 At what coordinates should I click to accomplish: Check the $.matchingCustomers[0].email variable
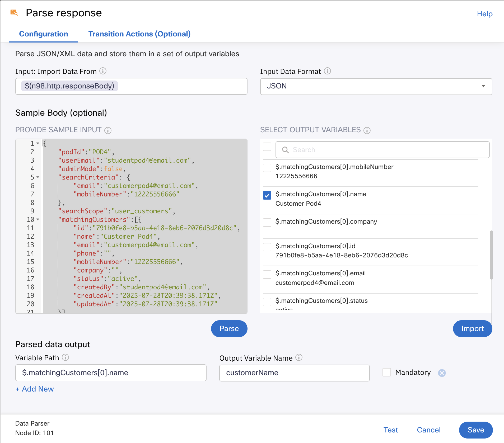[267, 274]
